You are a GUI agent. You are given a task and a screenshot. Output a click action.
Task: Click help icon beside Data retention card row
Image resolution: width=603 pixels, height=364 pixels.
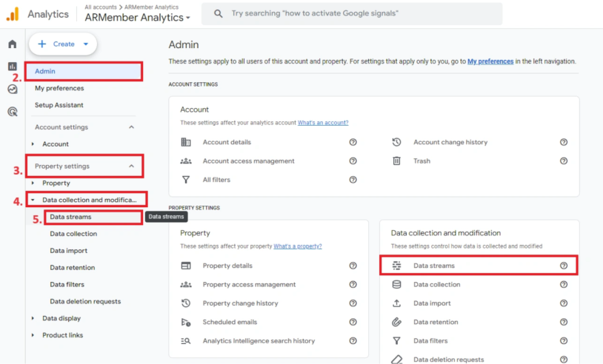click(x=564, y=322)
